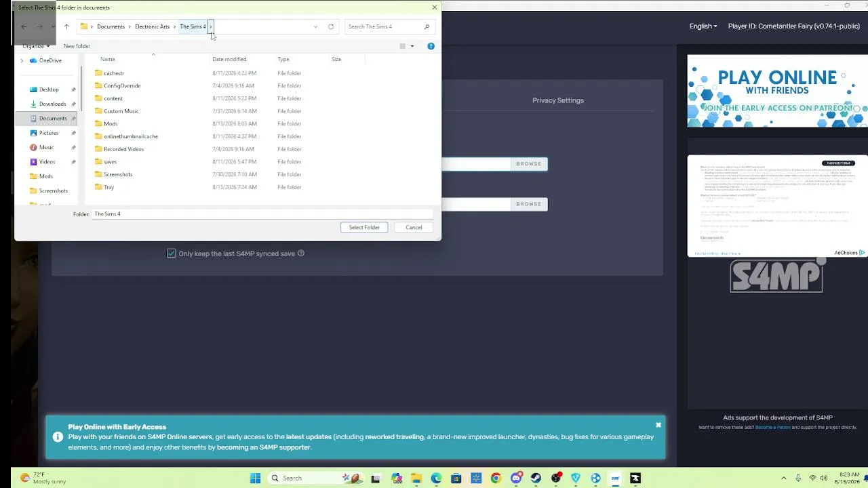This screenshot has height=488, width=868.
Task: Click the lower BROWSE button in S4MP
Action: 529,204
